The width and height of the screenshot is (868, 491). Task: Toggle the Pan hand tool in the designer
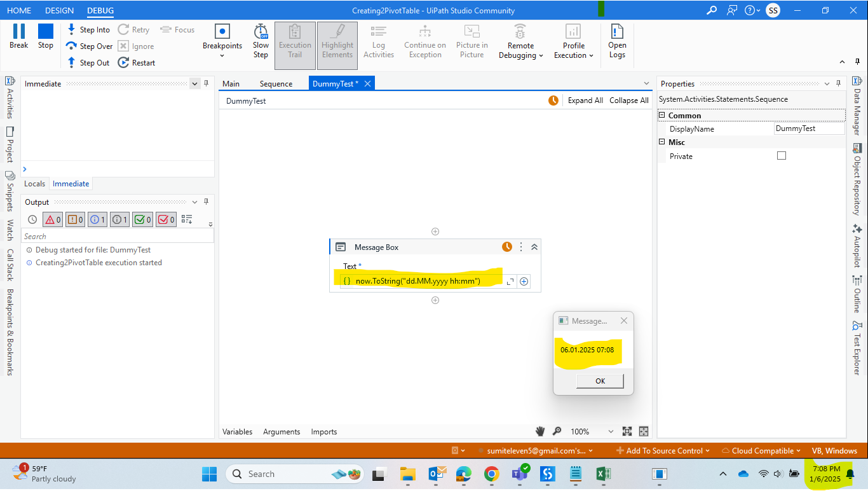click(541, 431)
